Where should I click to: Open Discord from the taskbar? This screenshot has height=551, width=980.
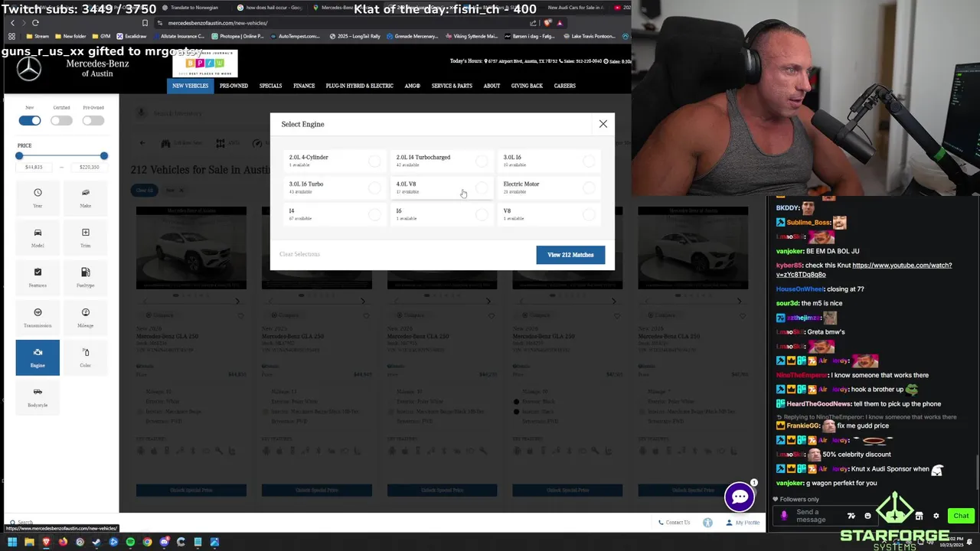(164, 542)
